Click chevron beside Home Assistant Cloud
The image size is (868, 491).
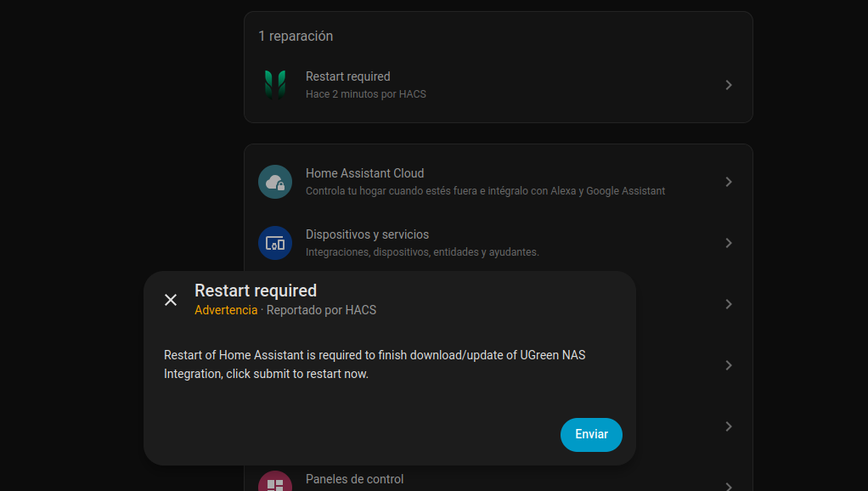pos(728,182)
